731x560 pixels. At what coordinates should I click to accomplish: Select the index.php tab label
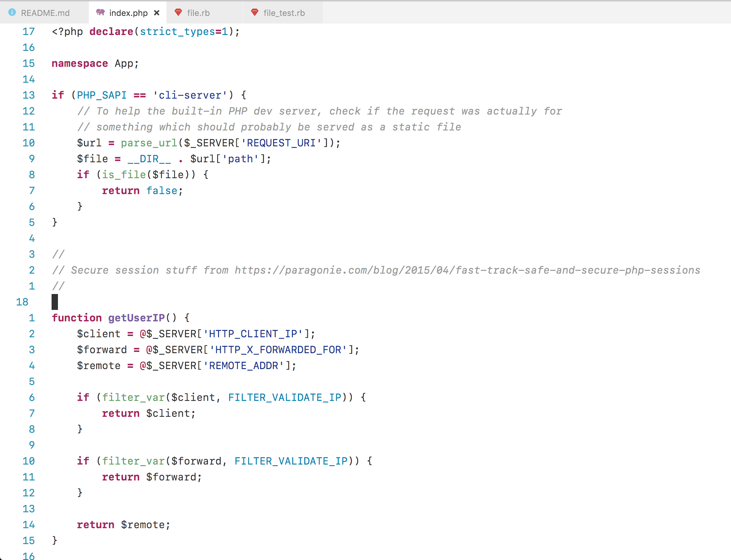click(128, 13)
